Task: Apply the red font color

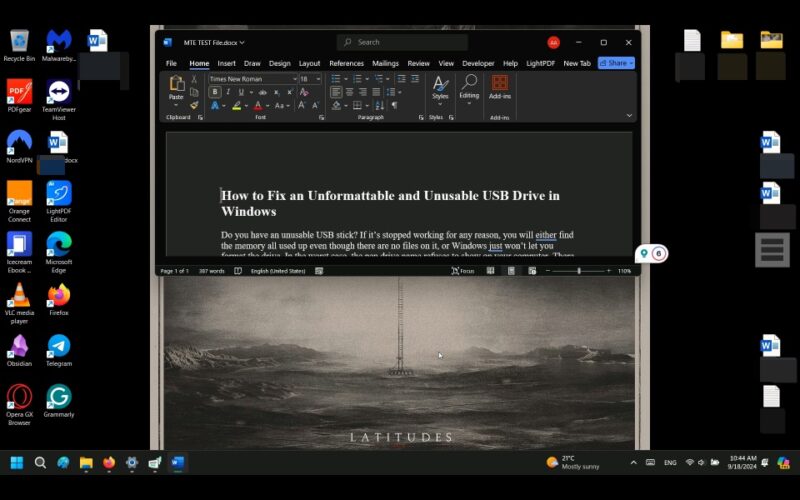Action: (258, 106)
